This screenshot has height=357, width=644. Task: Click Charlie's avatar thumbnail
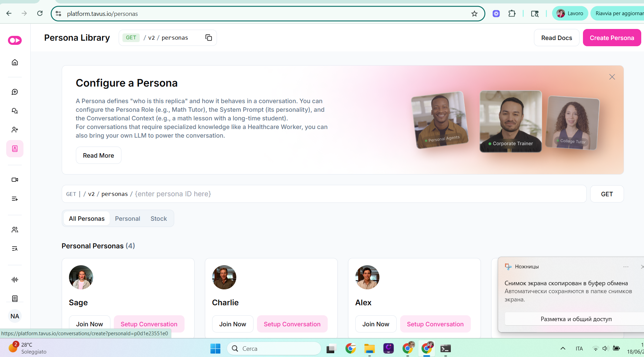pyautogui.click(x=224, y=277)
